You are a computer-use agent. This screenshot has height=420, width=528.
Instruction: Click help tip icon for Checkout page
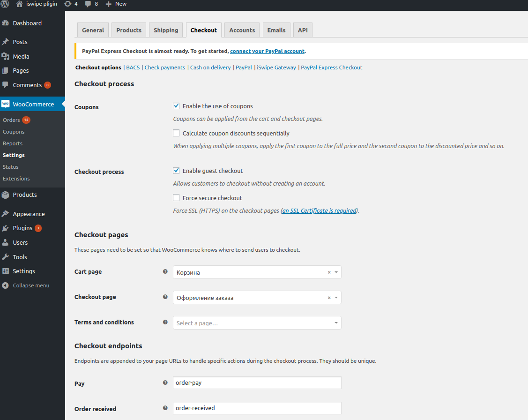[x=165, y=297]
